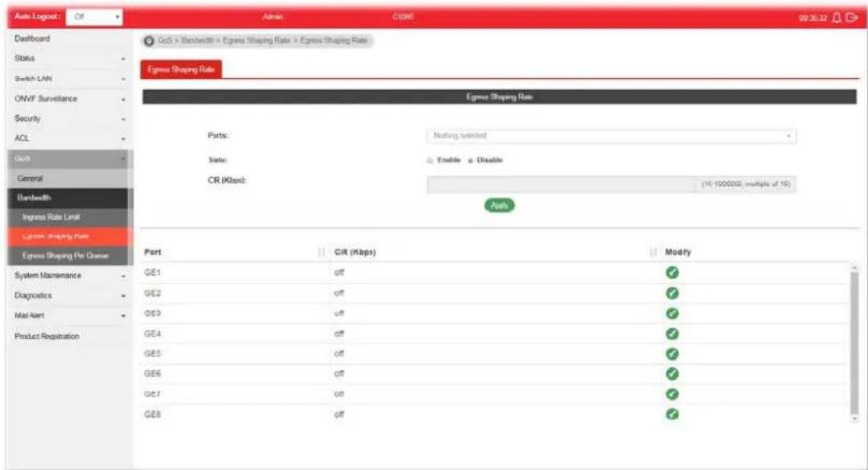The image size is (868, 470).
Task: Expand the Security menu
Action: (69, 119)
